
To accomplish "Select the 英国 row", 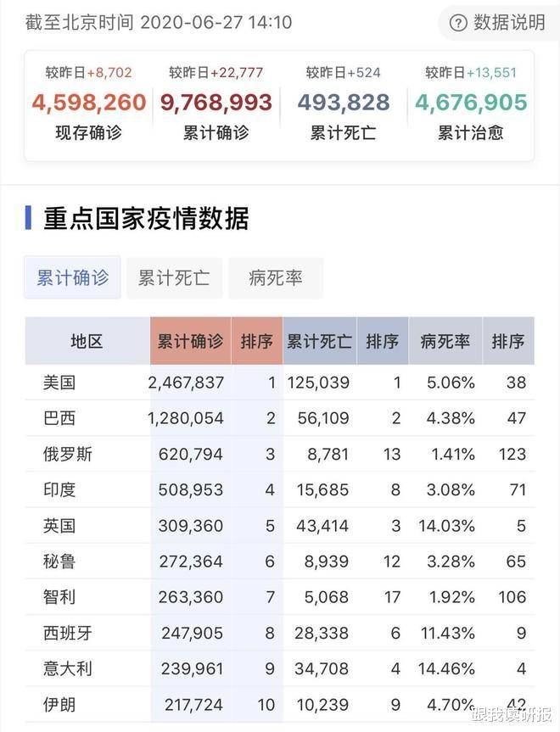I will coord(59,526).
